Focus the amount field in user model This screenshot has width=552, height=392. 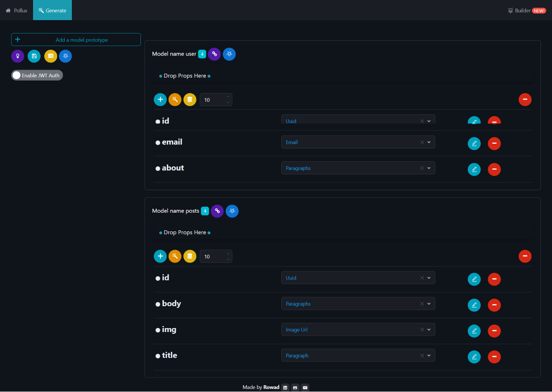coord(216,100)
